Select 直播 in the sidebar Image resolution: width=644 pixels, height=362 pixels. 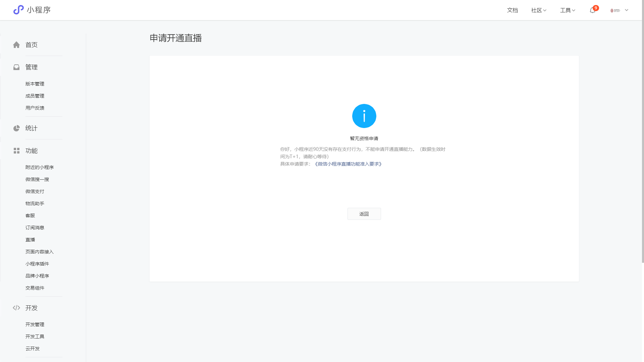click(30, 240)
